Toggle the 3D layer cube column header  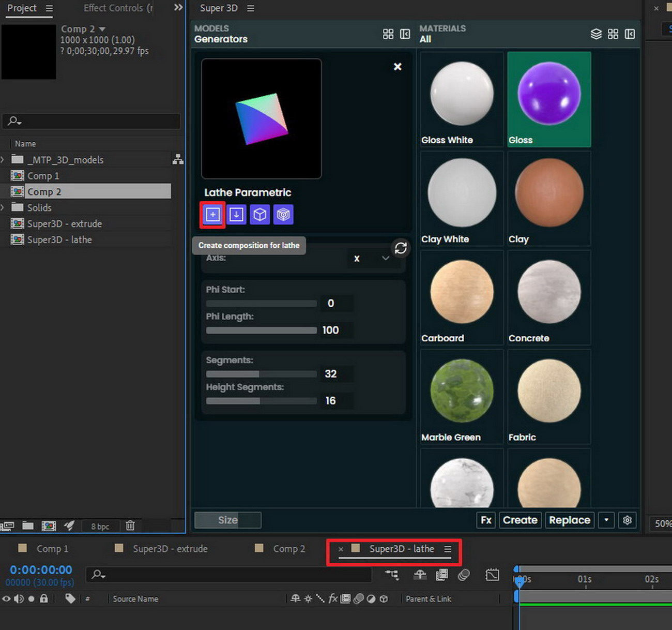(384, 598)
